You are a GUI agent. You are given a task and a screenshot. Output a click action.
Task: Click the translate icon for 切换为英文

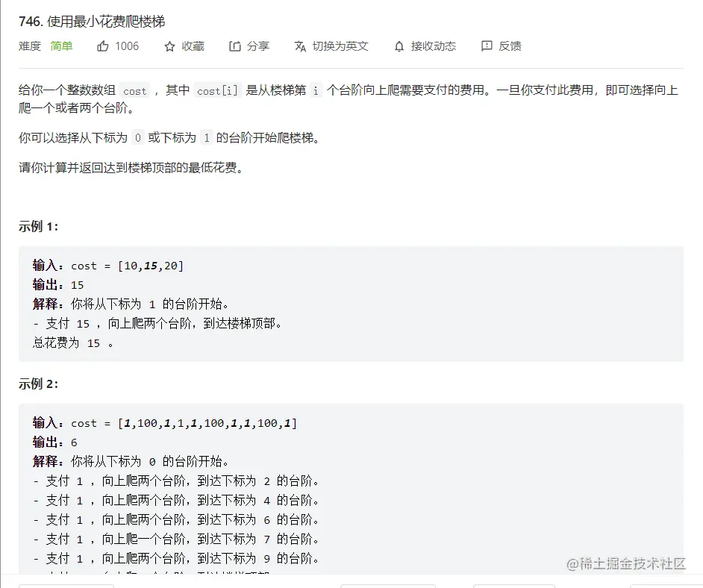tap(300, 46)
